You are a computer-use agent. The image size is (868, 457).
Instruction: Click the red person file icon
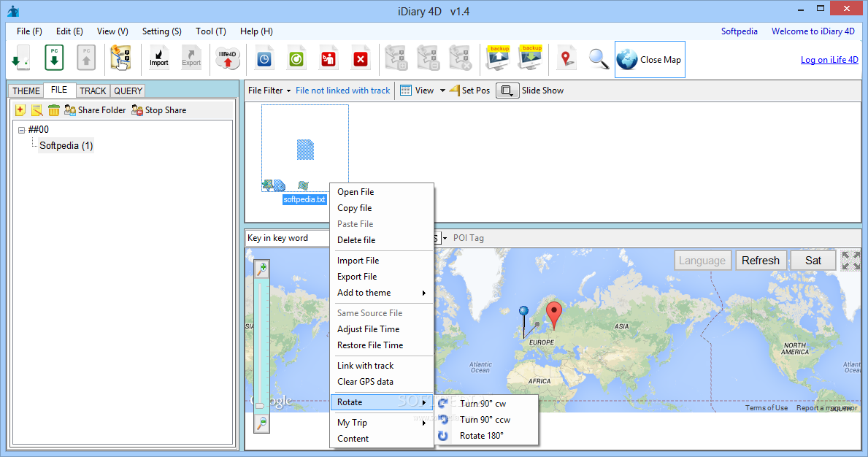329,58
